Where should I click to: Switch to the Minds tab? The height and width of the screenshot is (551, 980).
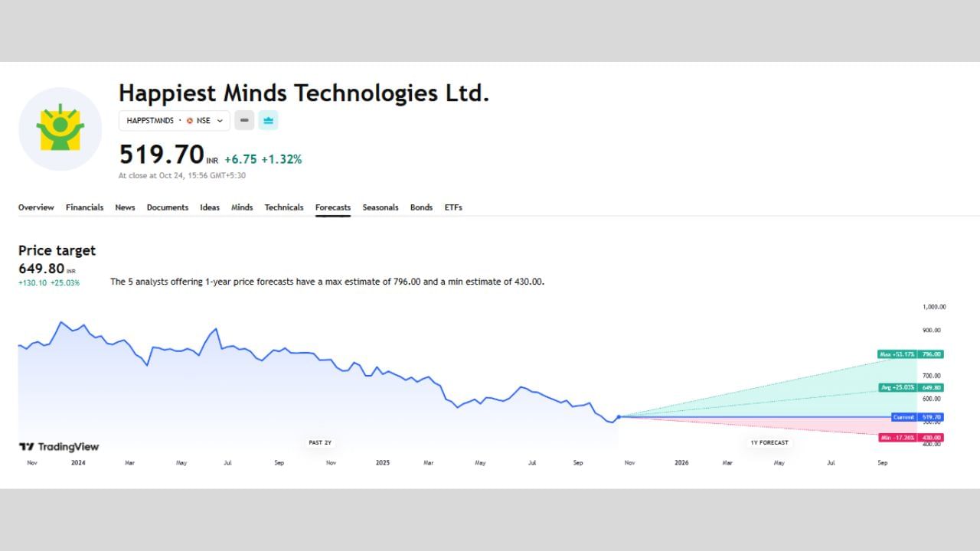[x=242, y=207]
